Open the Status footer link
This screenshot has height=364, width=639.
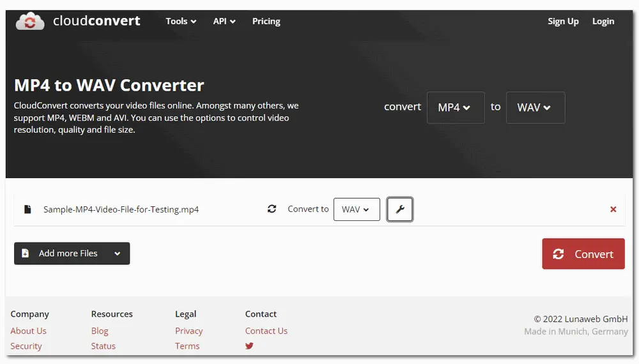click(x=103, y=345)
